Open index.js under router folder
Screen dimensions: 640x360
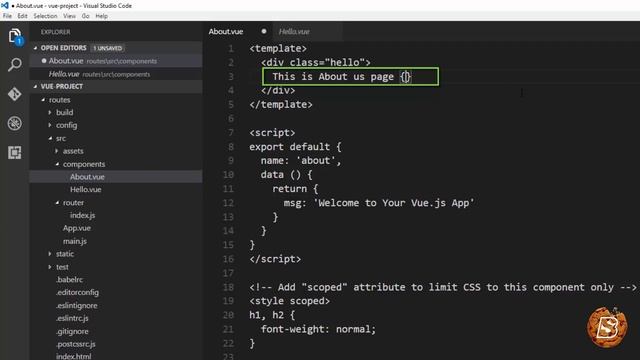click(x=82, y=215)
